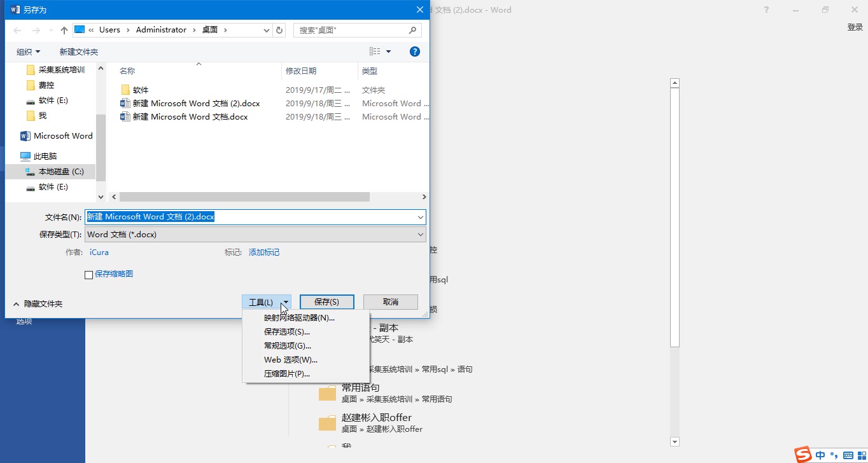The image size is (868, 463).
Task: Toggle 中 Chinese input mode indicator
Action: [x=820, y=455]
